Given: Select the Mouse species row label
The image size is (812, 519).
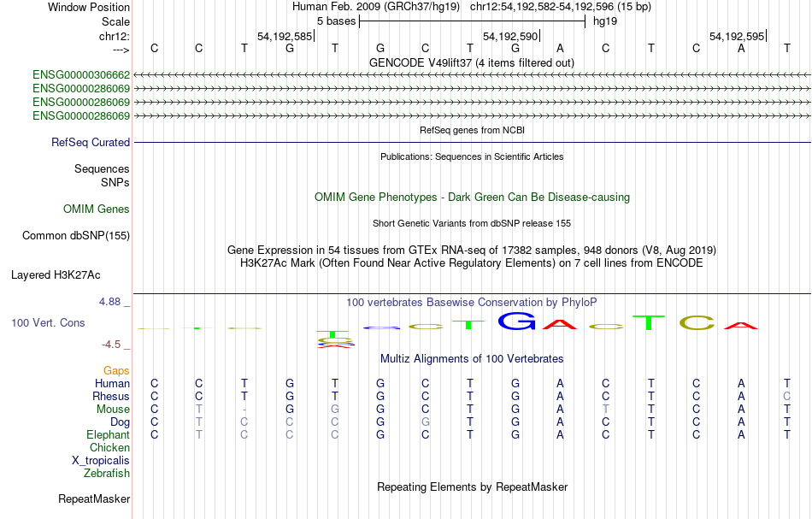Looking at the screenshot, I should pyautogui.click(x=113, y=410).
